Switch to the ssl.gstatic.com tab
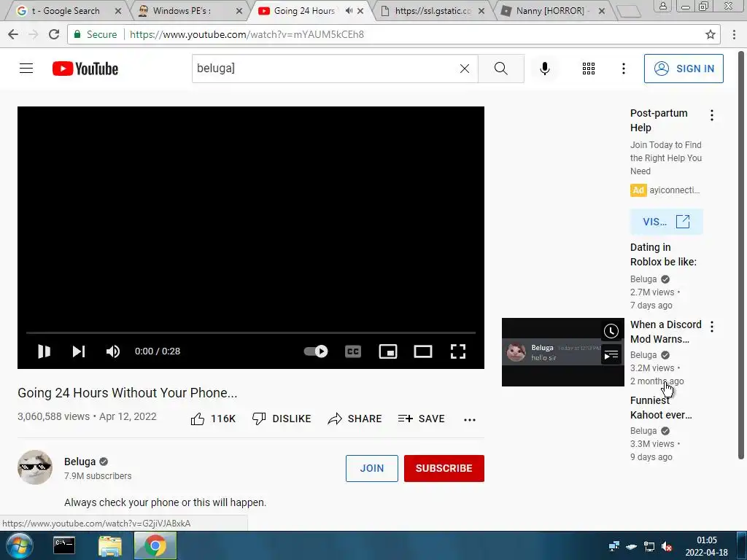The image size is (747, 560). [x=433, y=10]
